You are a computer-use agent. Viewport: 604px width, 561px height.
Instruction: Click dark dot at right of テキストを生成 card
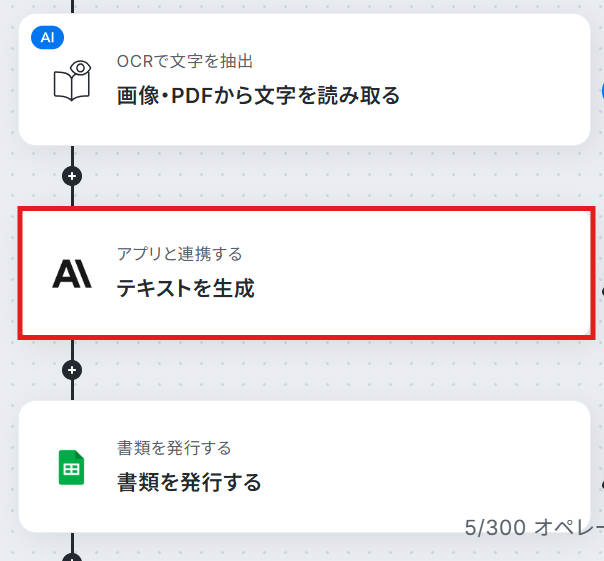(602, 292)
